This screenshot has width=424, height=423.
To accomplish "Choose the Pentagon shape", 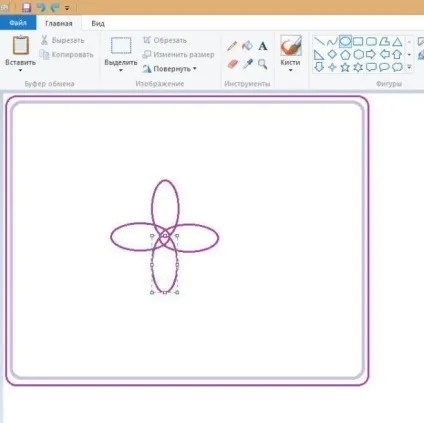I will coord(345,54).
